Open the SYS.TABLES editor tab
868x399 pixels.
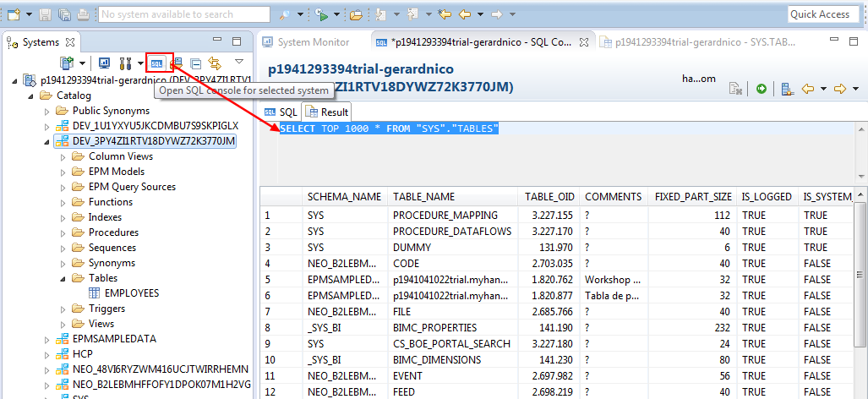click(674, 42)
